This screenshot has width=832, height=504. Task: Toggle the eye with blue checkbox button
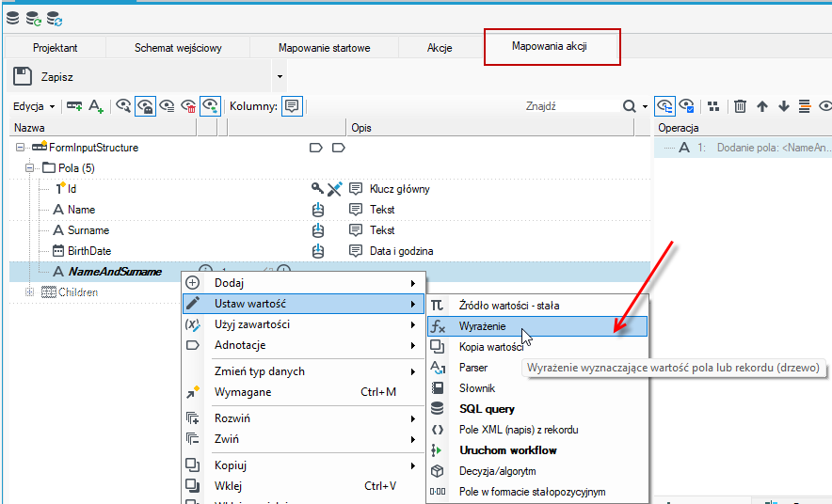(687, 106)
